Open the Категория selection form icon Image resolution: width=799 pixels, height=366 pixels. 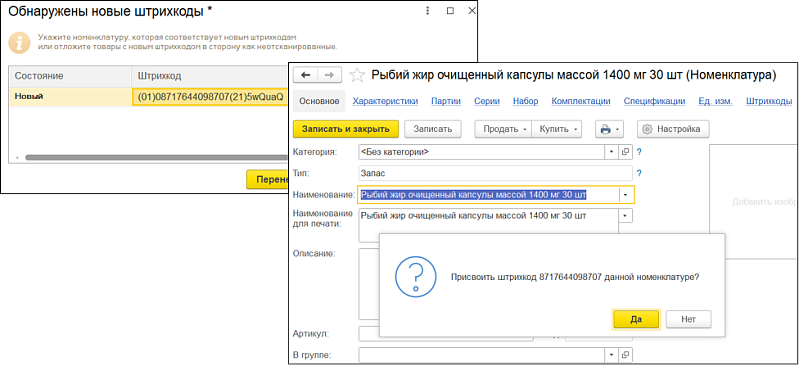click(626, 152)
